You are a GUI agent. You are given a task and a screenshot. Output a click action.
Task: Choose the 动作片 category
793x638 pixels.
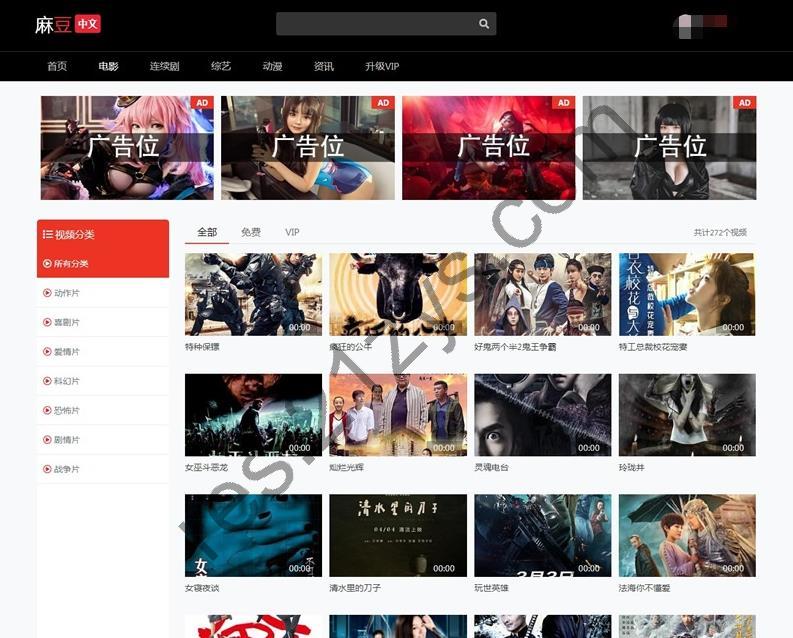(x=103, y=293)
